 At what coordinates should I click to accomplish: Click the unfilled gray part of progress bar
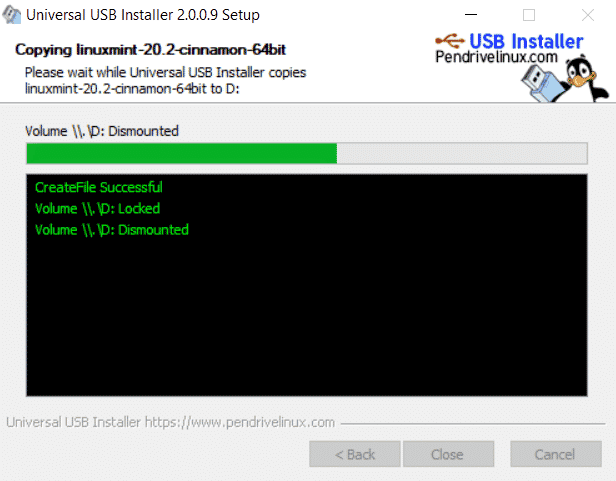click(462, 153)
